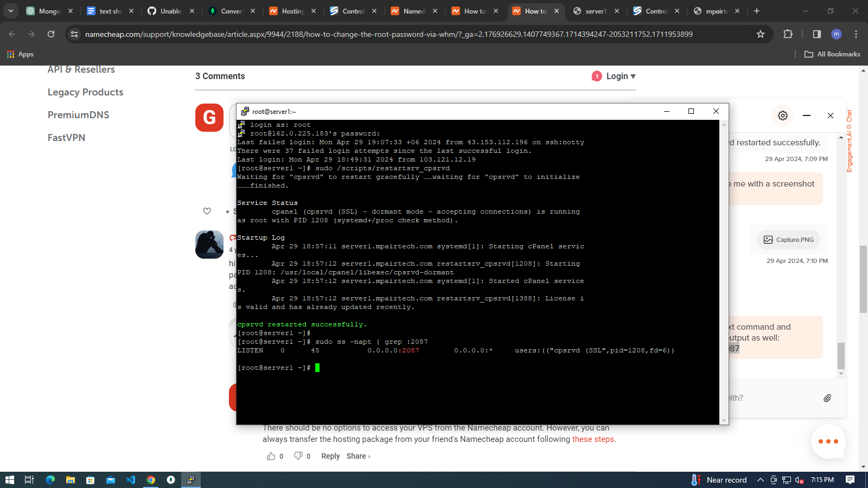Click the attachment paperclip in chat
868x488 pixels.
tap(827, 398)
